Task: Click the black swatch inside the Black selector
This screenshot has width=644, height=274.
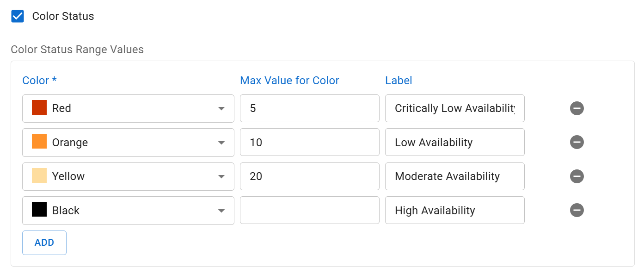Action: [37, 210]
